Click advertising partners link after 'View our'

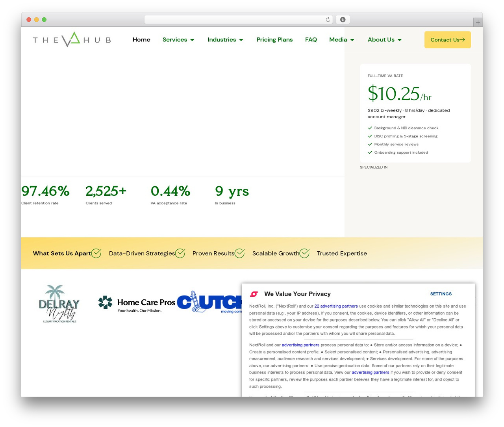(371, 372)
